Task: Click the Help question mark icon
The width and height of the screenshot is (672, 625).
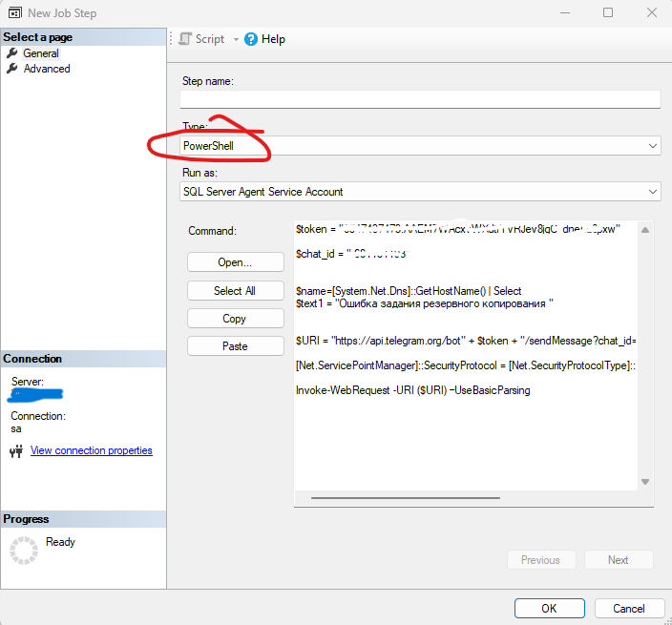Action: (251, 39)
